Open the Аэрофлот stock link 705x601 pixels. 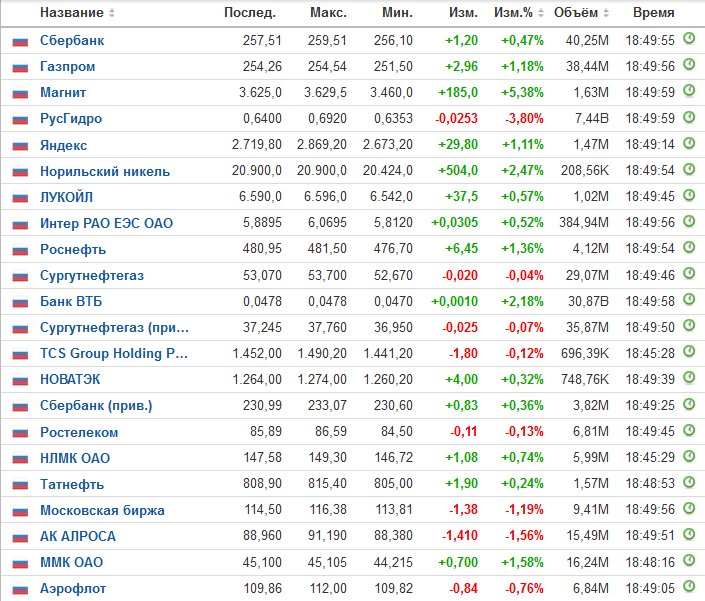73,588
